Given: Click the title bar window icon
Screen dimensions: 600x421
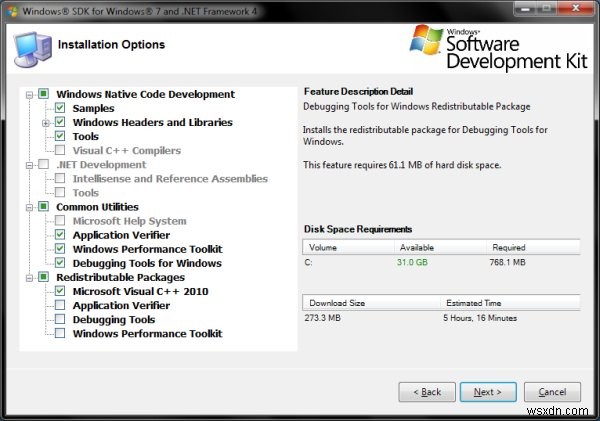Looking at the screenshot, I should (x=12, y=11).
